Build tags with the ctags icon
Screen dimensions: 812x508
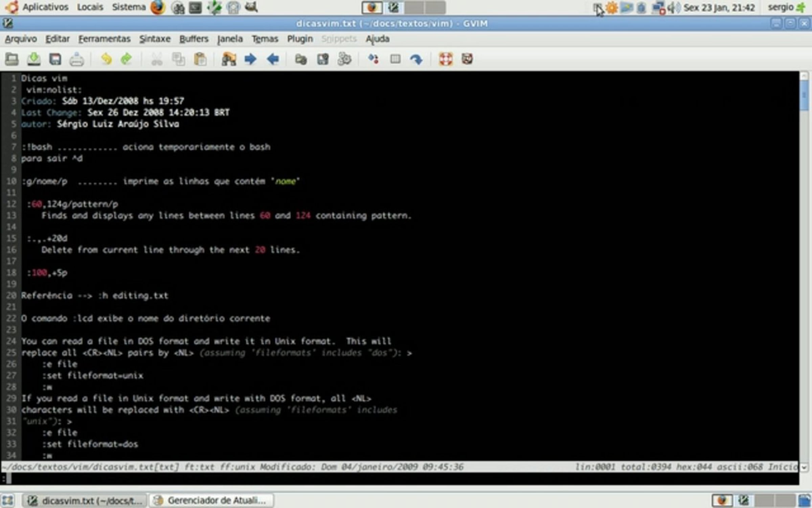395,59
